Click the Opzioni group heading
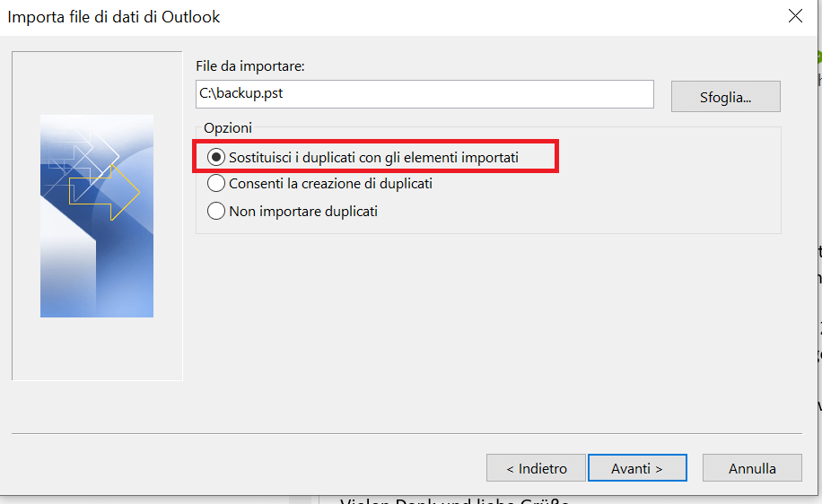822x504 pixels. pos(228,128)
